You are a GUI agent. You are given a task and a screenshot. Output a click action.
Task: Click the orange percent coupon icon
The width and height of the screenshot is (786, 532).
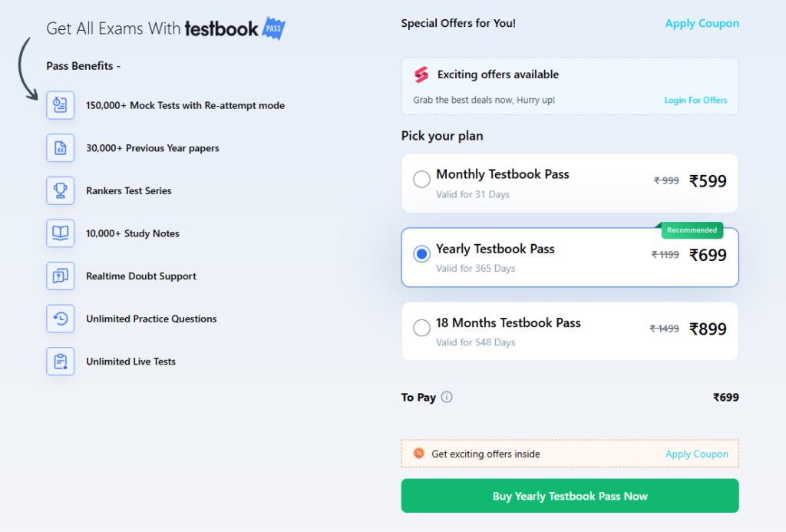pyautogui.click(x=419, y=453)
